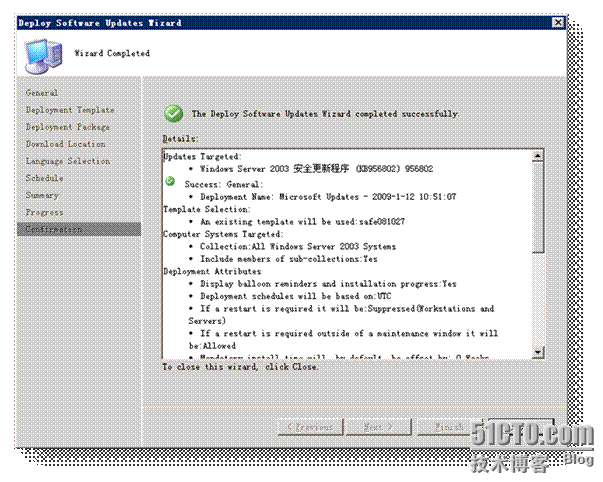
Task: Close the Deploy Software Updates Wizard window
Action: pos(558,23)
